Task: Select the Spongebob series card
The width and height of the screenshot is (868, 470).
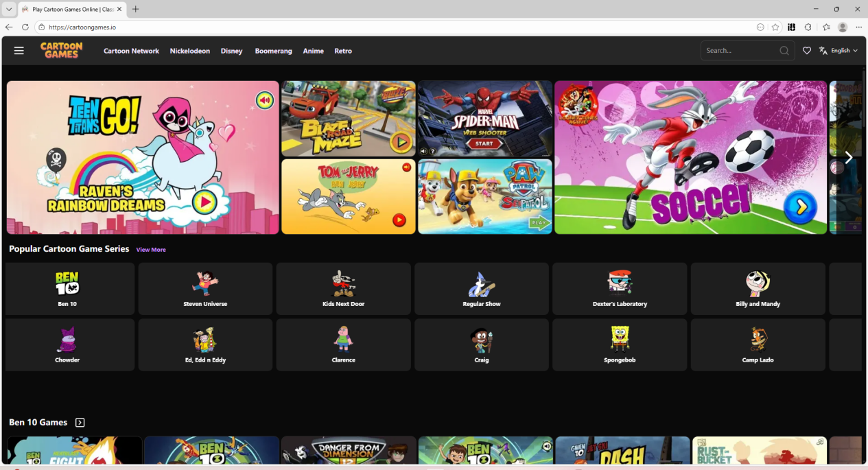Action: coord(620,345)
